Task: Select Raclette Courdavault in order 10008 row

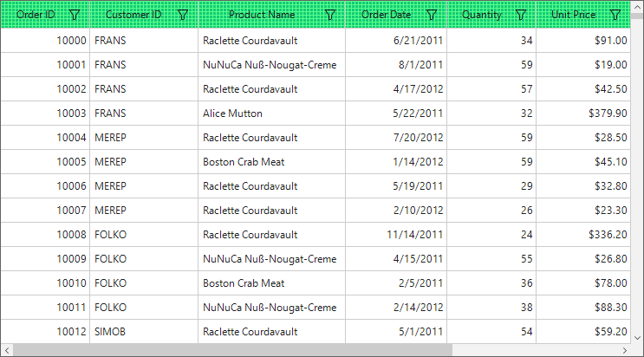Action: point(271,234)
